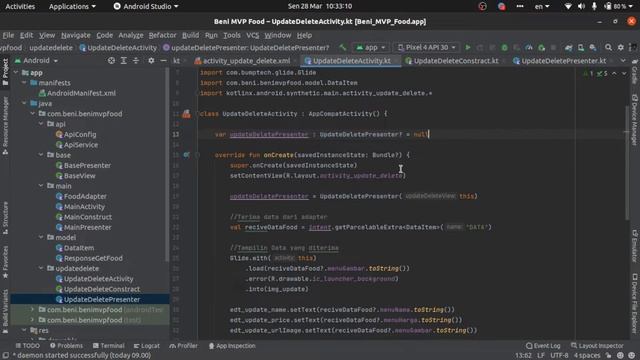Click the UTF-8 encoding in status bar
Viewport: 640px width, 360px height.
[x=559, y=355]
